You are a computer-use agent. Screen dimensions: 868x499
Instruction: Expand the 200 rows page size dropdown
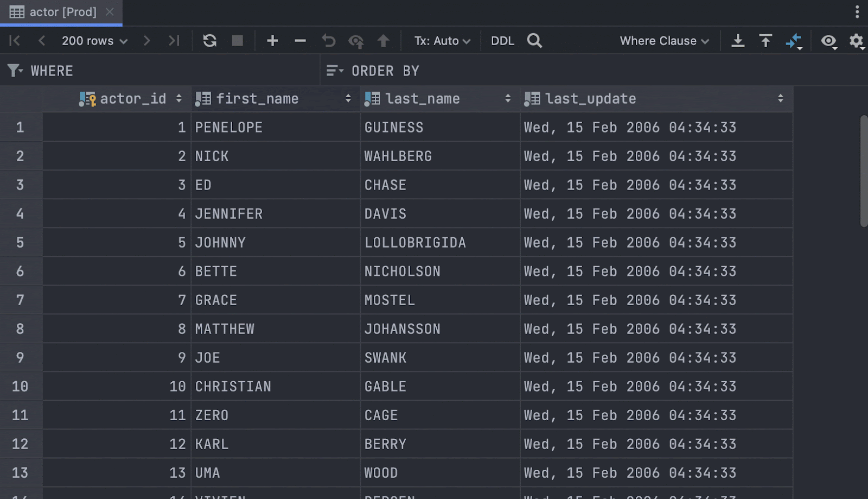pyautogui.click(x=94, y=41)
